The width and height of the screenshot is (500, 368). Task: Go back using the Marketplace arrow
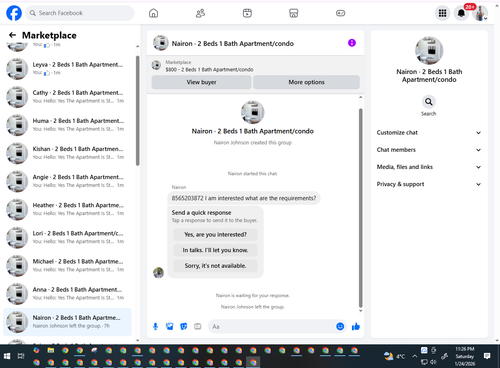(x=12, y=35)
